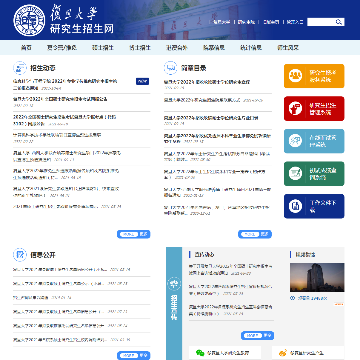Click the 研究生招生网 site title
Viewport: 360px width, 360px height.
point(82,29)
